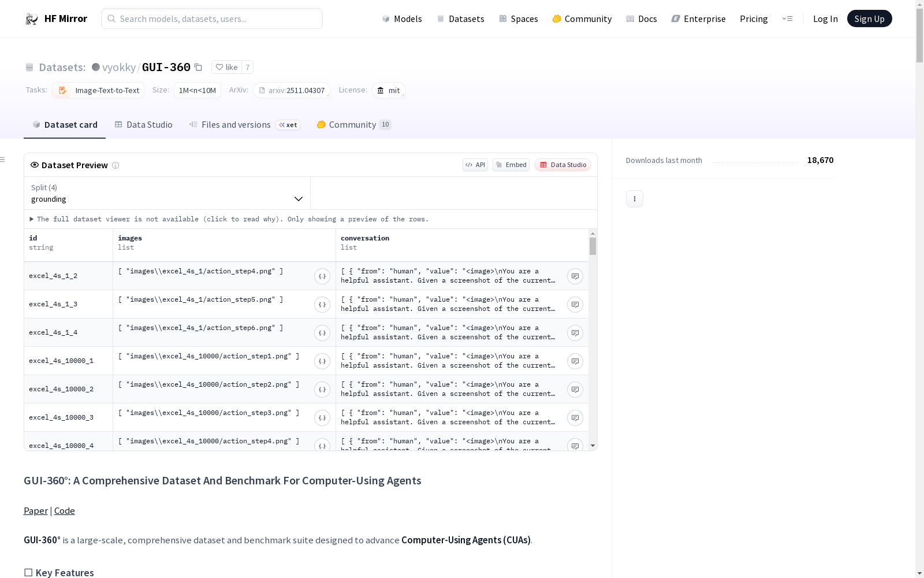Expand images JSON for excel_4s_10000_3 row
Image resolution: width=924 pixels, height=578 pixels.
(x=322, y=418)
